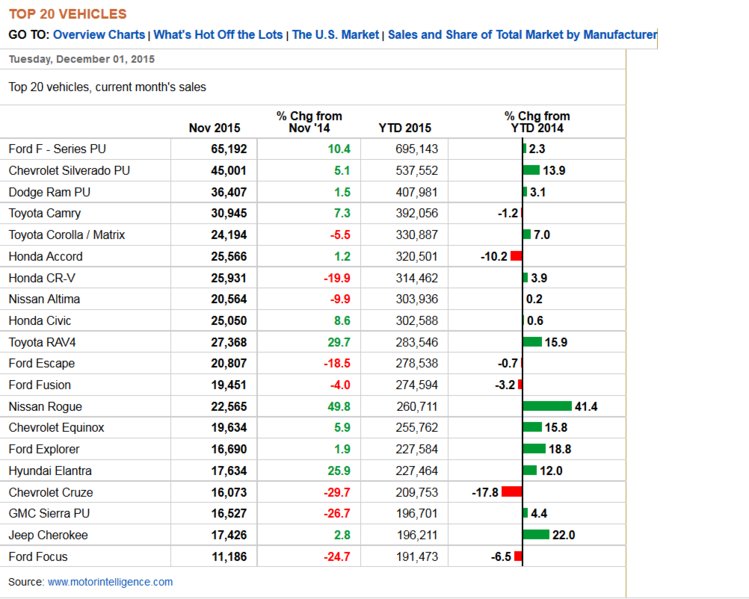Select Toyota Corolla / Matrix row name

(67, 235)
